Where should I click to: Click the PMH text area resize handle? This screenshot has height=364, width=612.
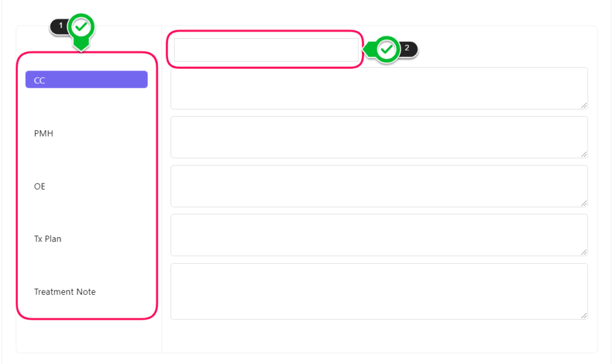coord(583,154)
